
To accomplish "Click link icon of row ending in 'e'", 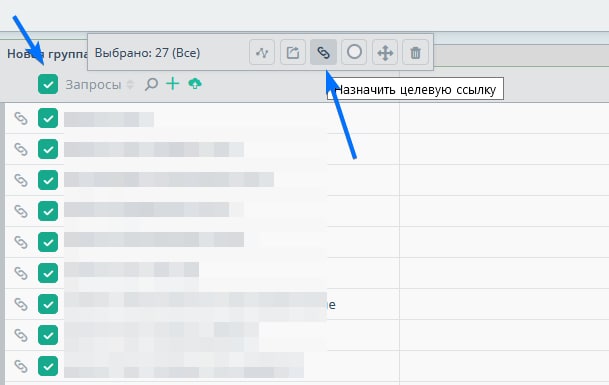I will coord(21,304).
